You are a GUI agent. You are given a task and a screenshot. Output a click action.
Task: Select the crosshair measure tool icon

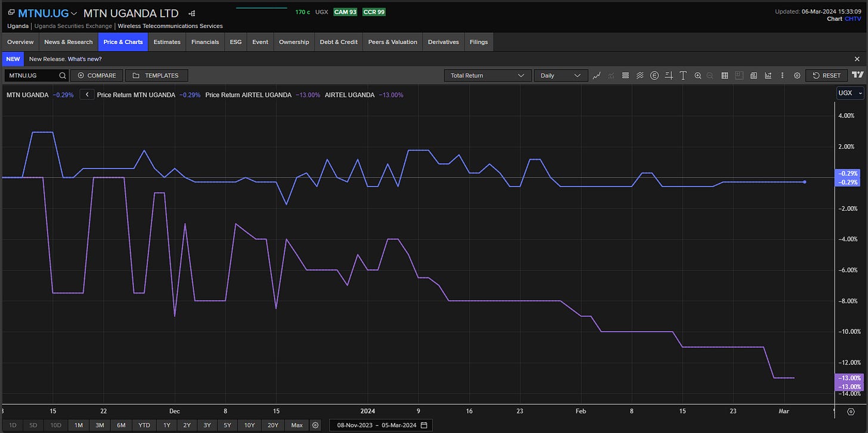[x=669, y=76]
